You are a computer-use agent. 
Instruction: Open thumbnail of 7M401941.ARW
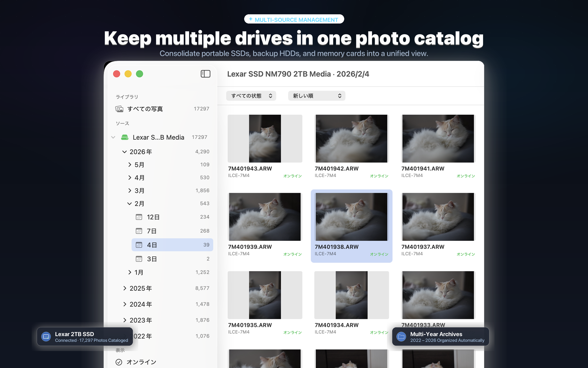pos(438,138)
